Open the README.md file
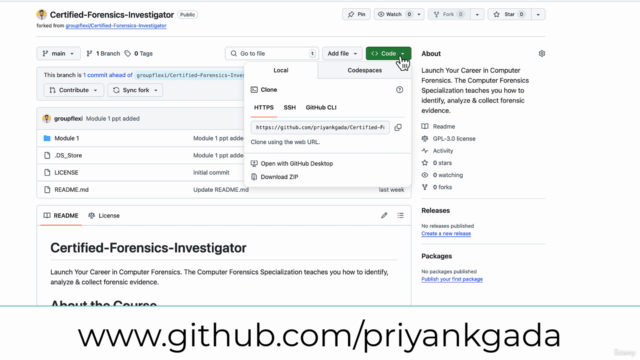The width and height of the screenshot is (640, 360). [x=71, y=190]
